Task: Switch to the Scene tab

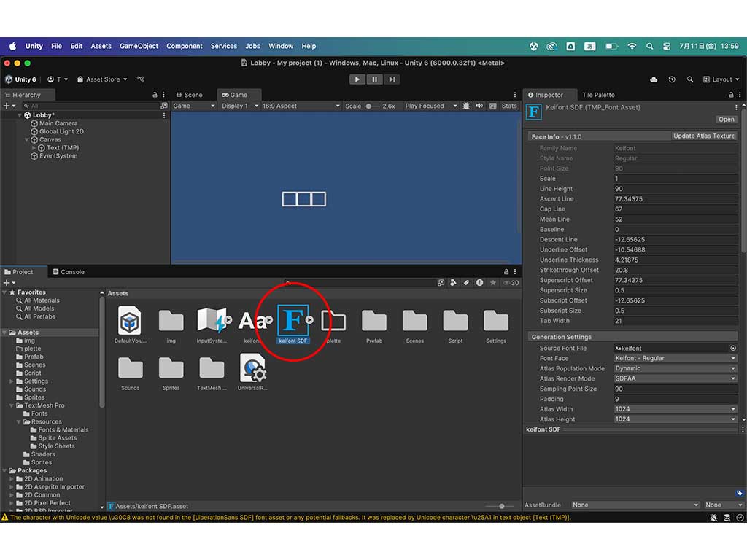Action: tap(190, 95)
